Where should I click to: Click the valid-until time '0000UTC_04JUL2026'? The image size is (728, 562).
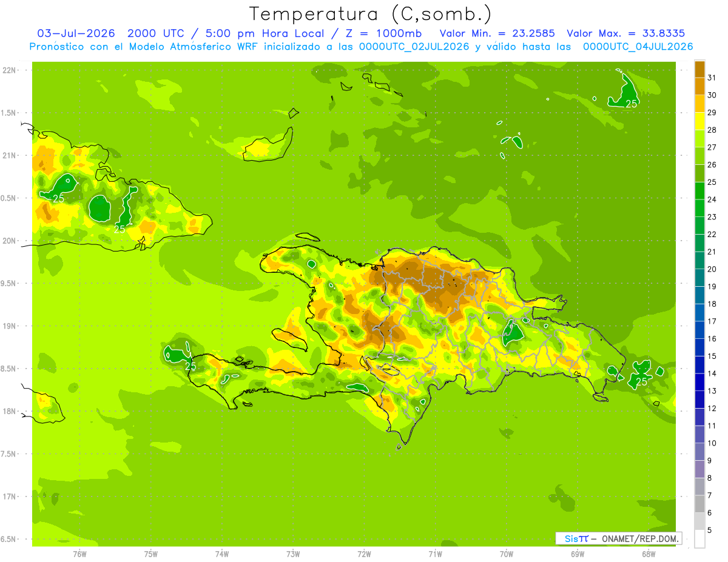point(638,47)
